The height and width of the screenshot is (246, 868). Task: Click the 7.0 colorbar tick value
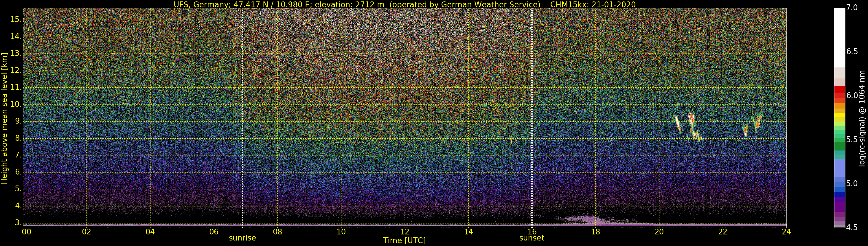[852, 8]
